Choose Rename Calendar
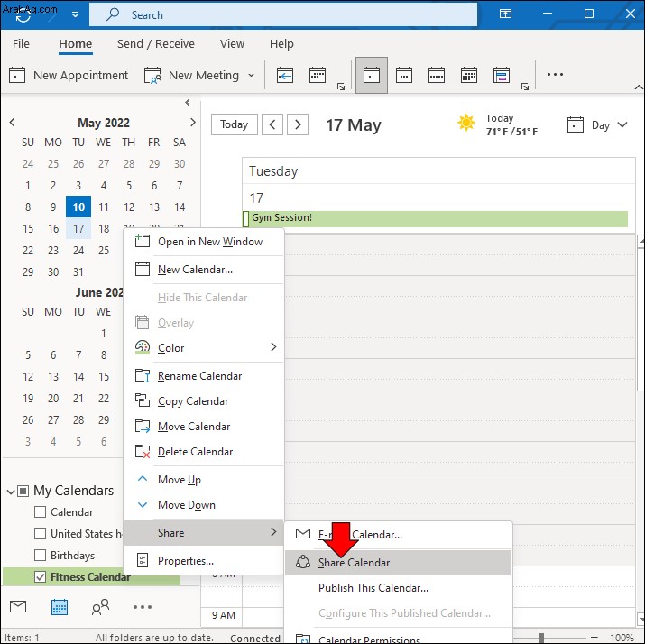Screen dimensions: 645x644 204,376
